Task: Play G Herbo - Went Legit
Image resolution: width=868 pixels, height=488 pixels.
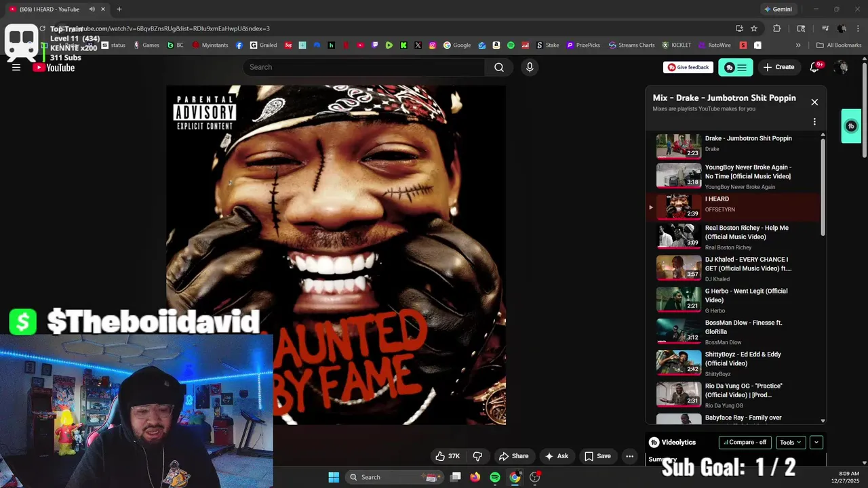Action: tap(679, 299)
